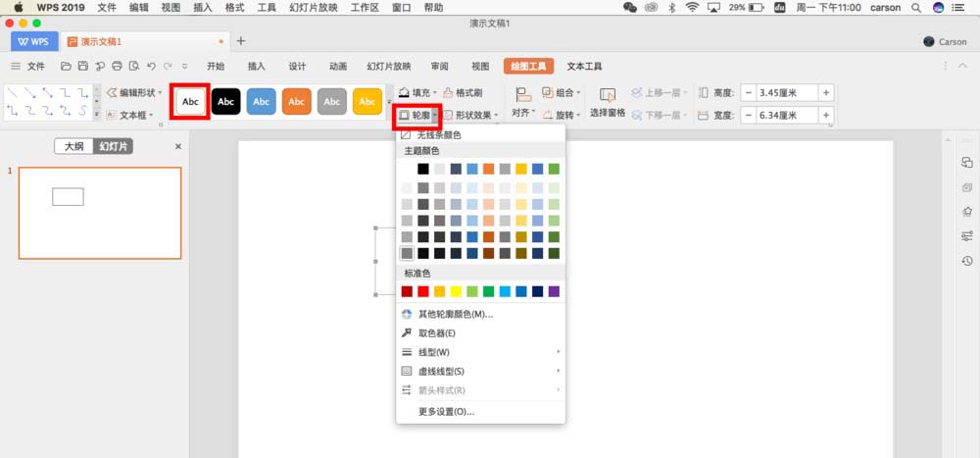Switch to the 大纲 outline view
This screenshot has height=458, width=980.
(73, 146)
